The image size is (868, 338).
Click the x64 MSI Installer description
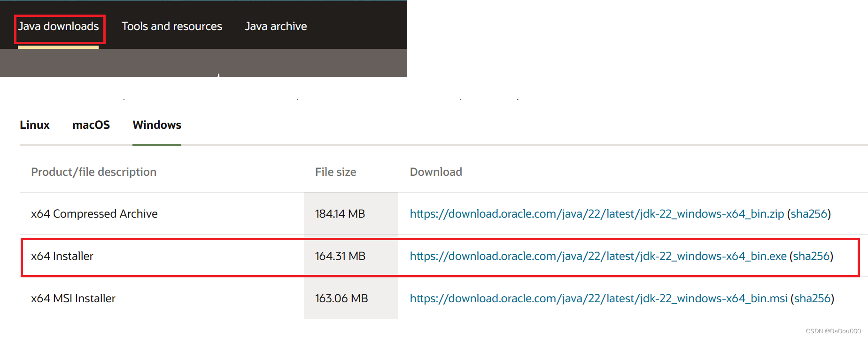coord(73,299)
